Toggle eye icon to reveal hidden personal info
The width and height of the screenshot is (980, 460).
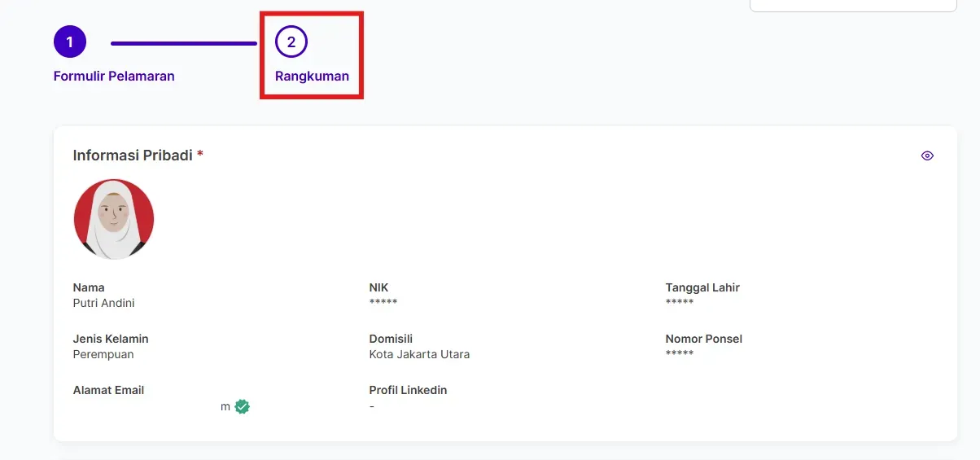point(927,156)
